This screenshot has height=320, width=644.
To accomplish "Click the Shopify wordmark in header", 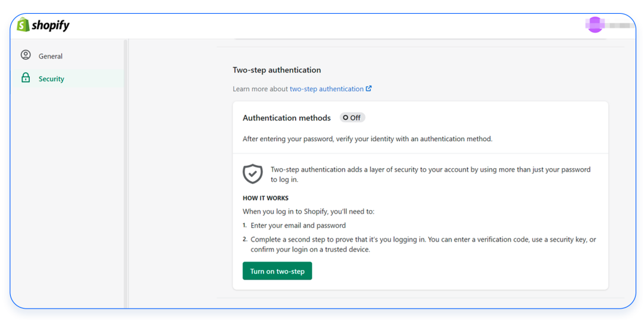I will (51, 25).
